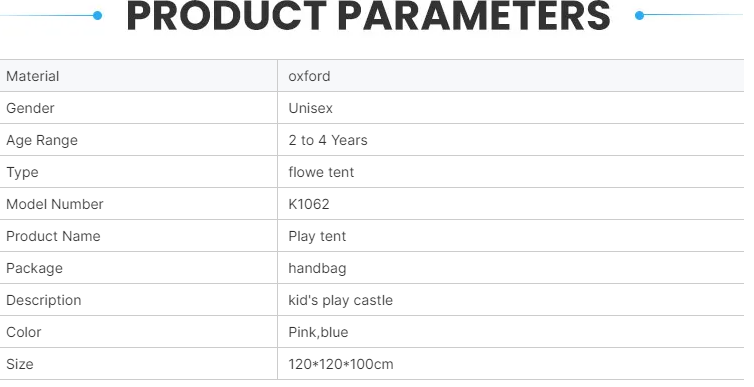Click the flowe tent value

point(321,172)
